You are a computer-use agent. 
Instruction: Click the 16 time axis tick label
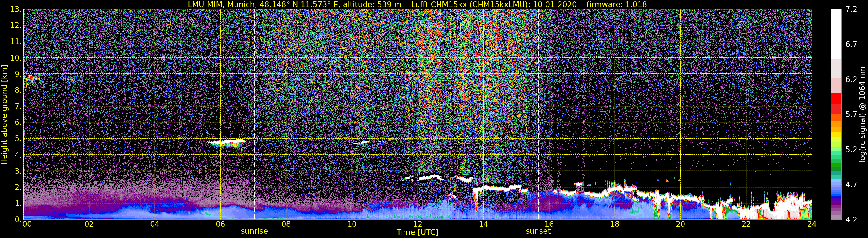549,224
